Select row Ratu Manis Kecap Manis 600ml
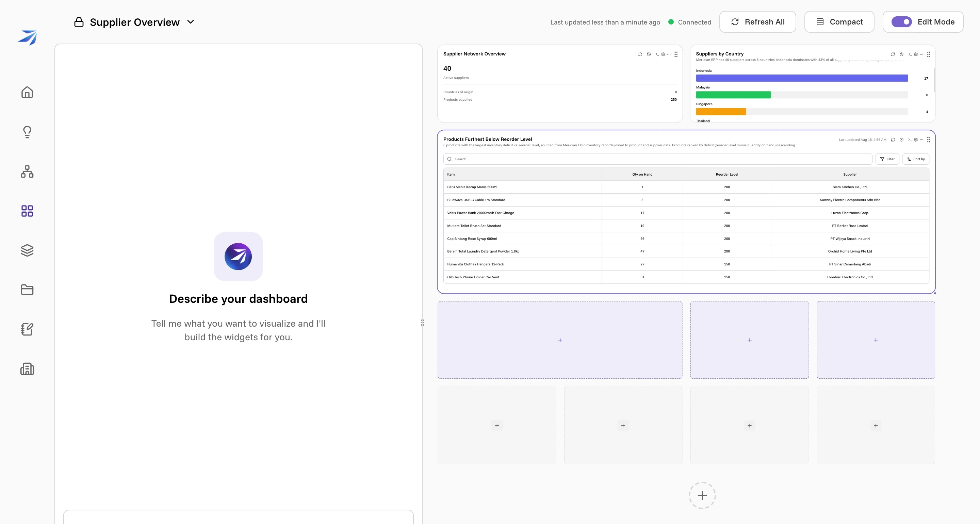Image resolution: width=980 pixels, height=524 pixels. click(686, 187)
